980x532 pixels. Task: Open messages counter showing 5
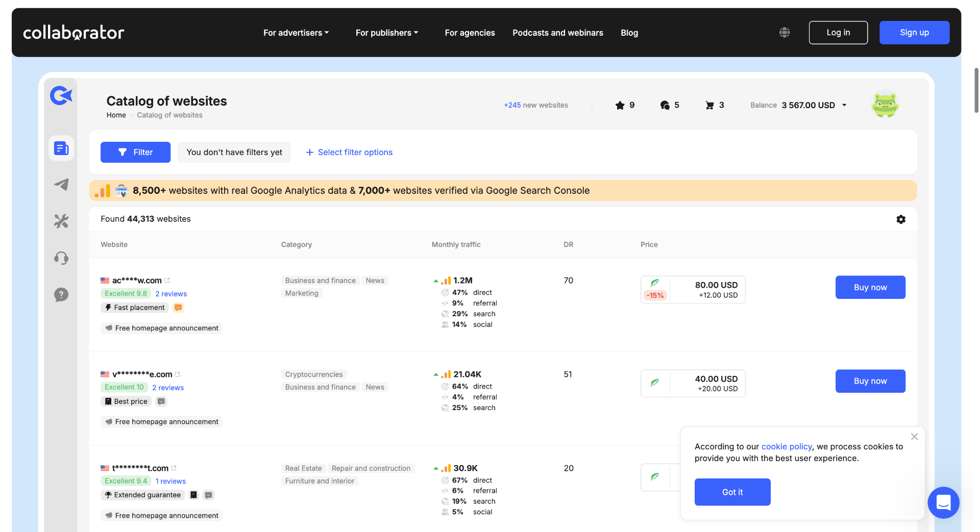point(669,105)
